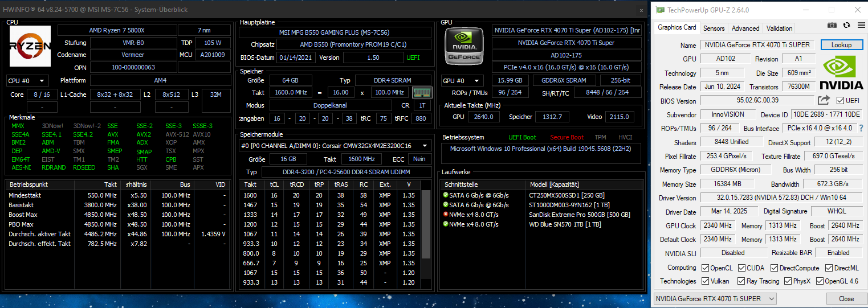Click BIOS export share arrow icon
This screenshot has width=868, height=308.
tap(824, 100)
